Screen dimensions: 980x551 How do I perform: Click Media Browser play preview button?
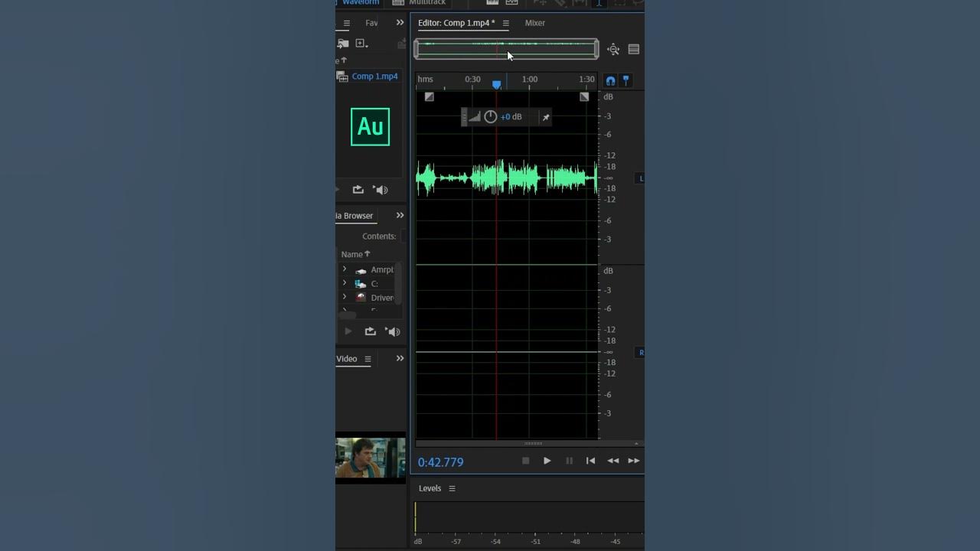[x=348, y=331]
